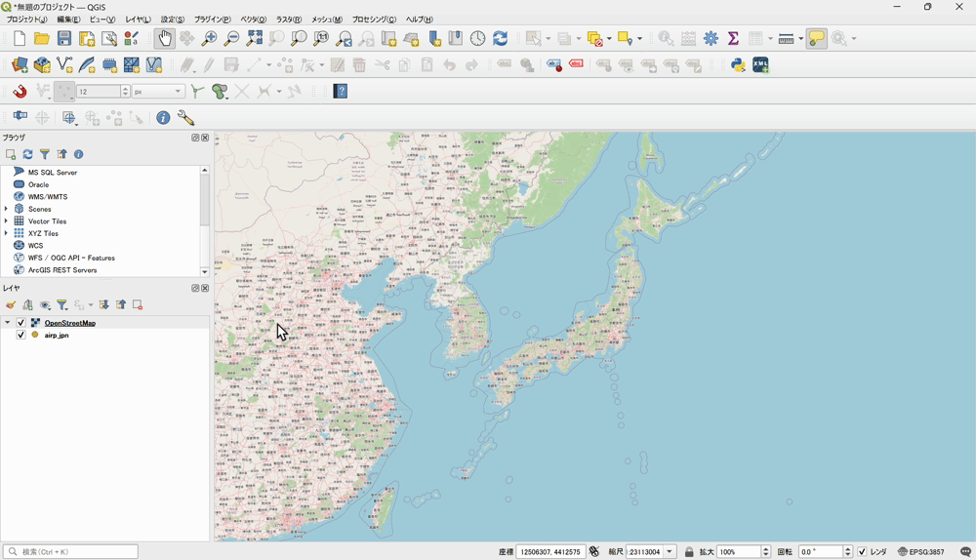This screenshot has height=560, width=976.
Task: Refresh the map canvas with blue arrows icon
Action: [500, 39]
